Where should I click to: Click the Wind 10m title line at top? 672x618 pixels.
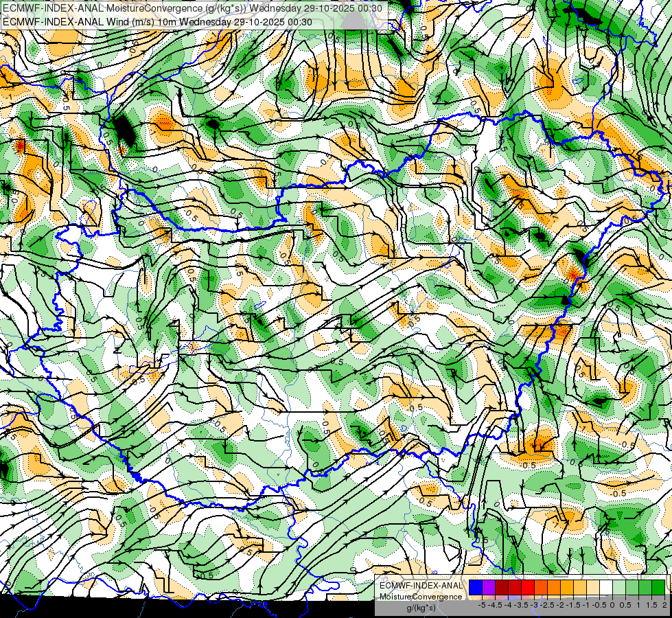pyautogui.click(x=157, y=22)
